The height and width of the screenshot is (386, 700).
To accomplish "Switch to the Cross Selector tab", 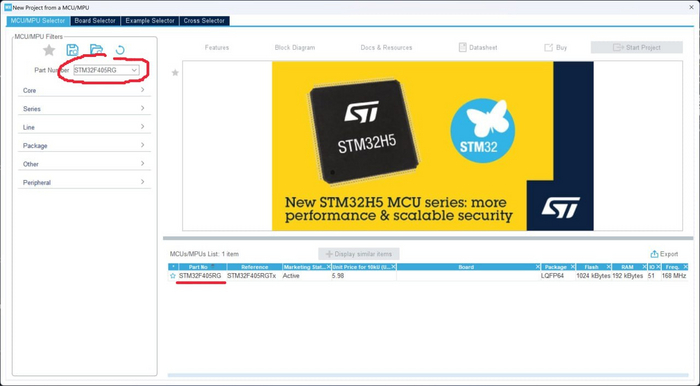I will 204,21.
